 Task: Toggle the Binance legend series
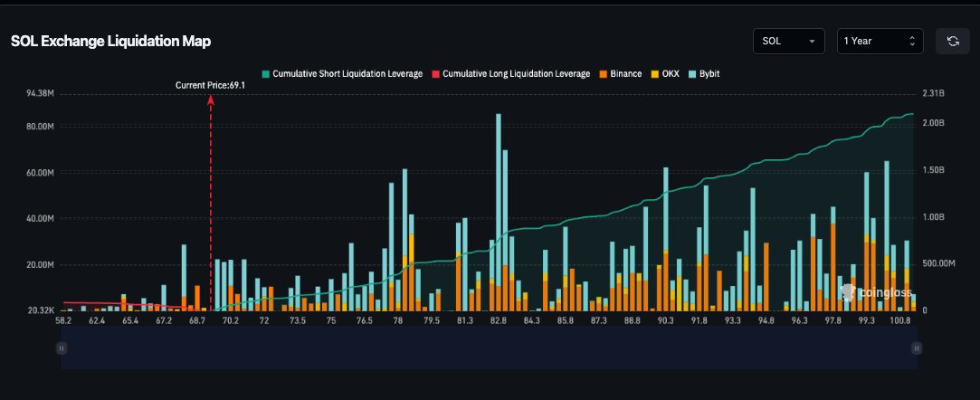coord(621,73)
